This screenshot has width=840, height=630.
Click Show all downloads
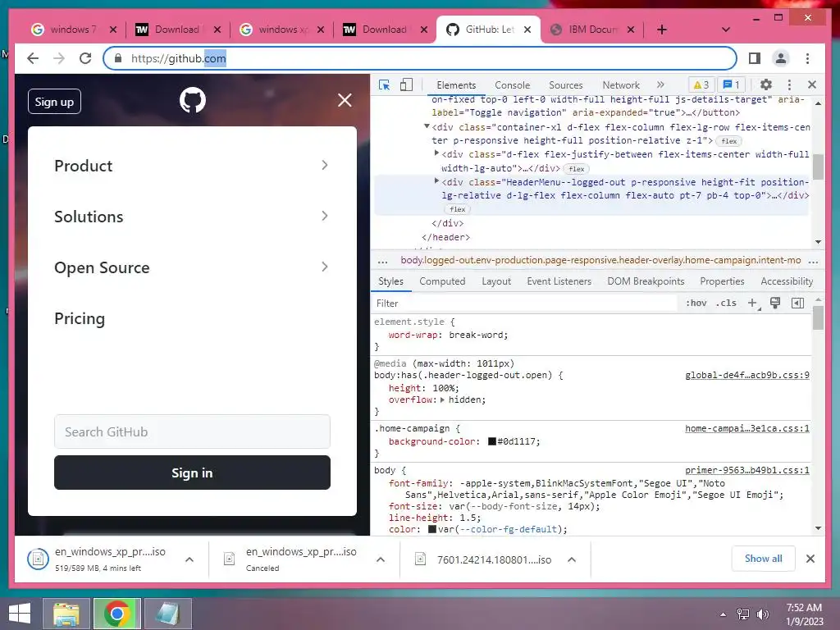(x=764, y=559)
